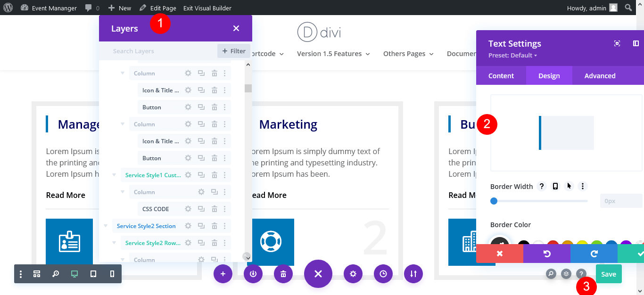Expand Others Pages menu
Screen dimensions: 644x295
click(x=408, y=54)
